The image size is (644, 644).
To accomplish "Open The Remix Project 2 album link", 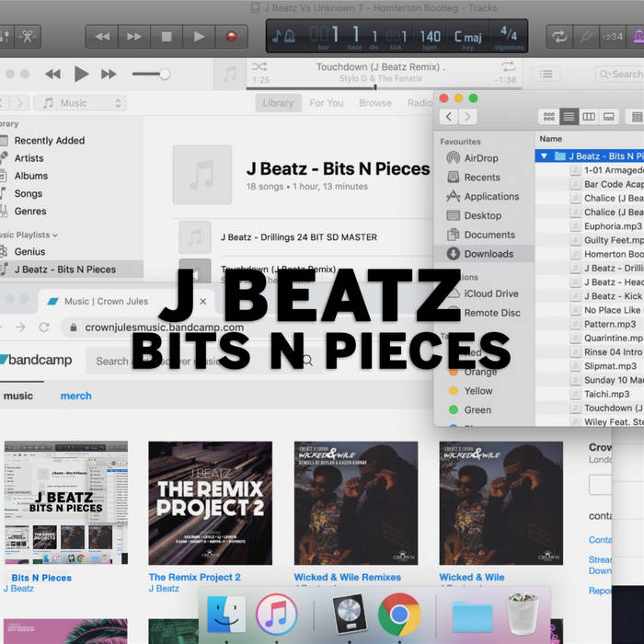I will tap(194, 578).
